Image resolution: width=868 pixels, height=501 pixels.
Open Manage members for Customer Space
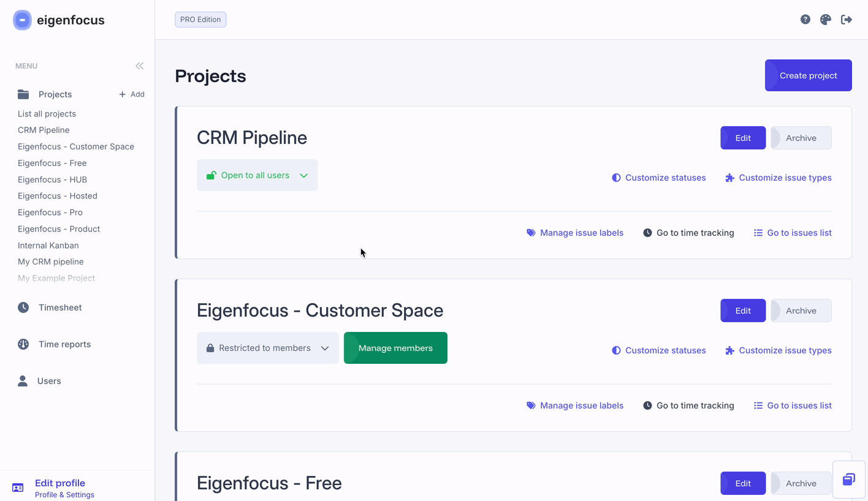pos(395,347)
